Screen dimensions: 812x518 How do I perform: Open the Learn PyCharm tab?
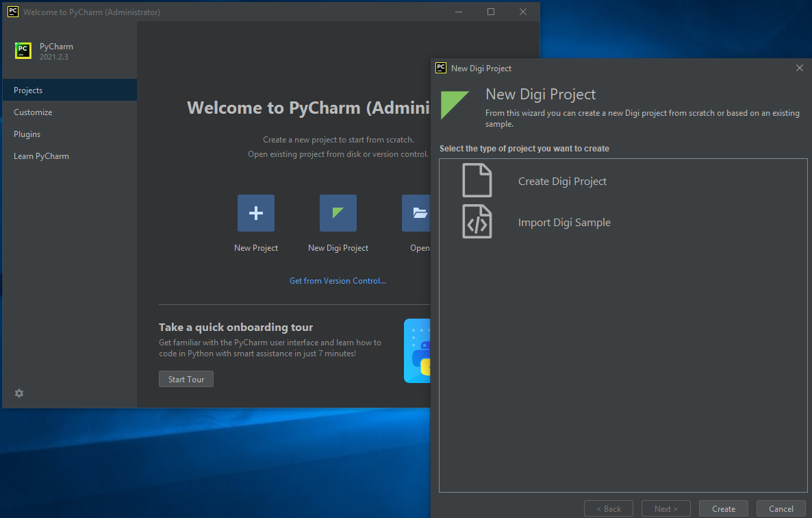69,156
